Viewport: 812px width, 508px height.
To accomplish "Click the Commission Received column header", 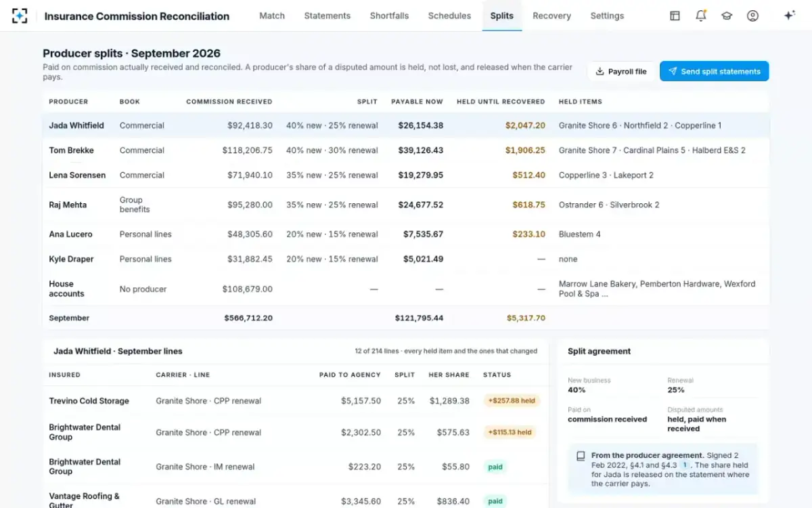I will pyautogui.click(x=229, y=102).
